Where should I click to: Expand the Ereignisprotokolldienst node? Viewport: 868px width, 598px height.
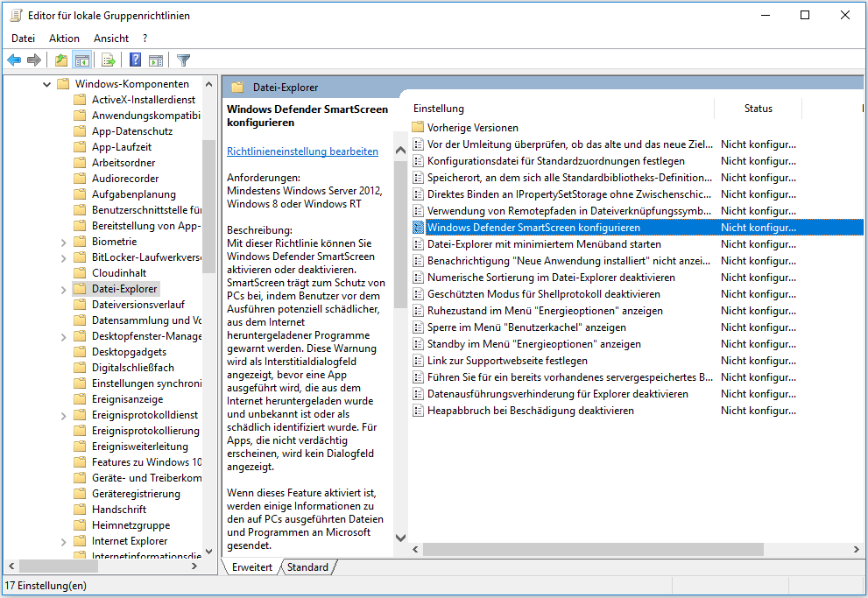pyautogui.click(x=63, y=415)
